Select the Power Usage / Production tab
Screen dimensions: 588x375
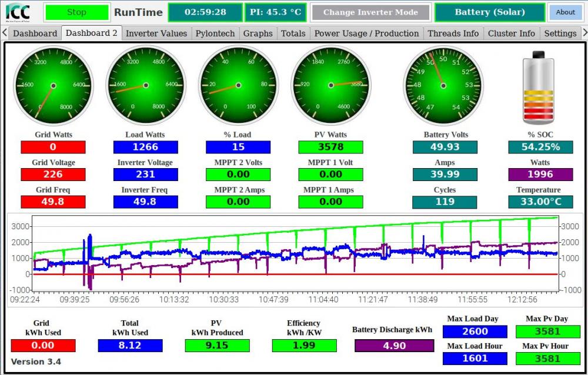[366, 34]
